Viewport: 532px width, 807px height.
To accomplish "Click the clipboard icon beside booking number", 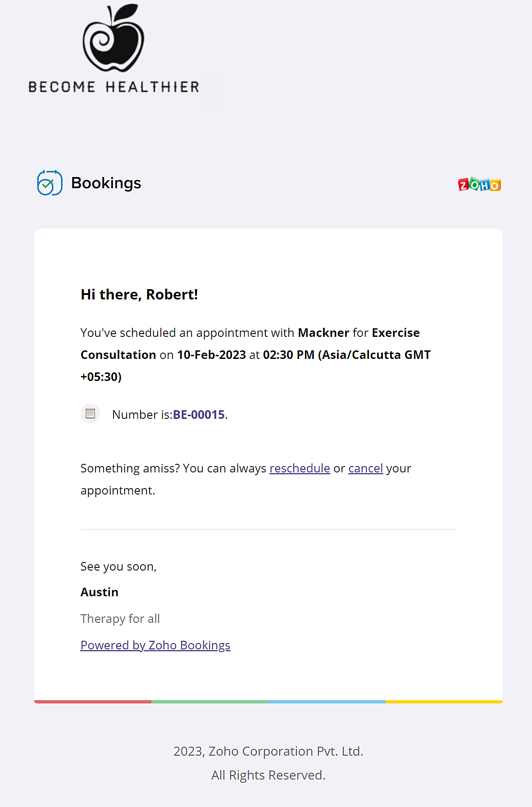I will click(90, 413).
